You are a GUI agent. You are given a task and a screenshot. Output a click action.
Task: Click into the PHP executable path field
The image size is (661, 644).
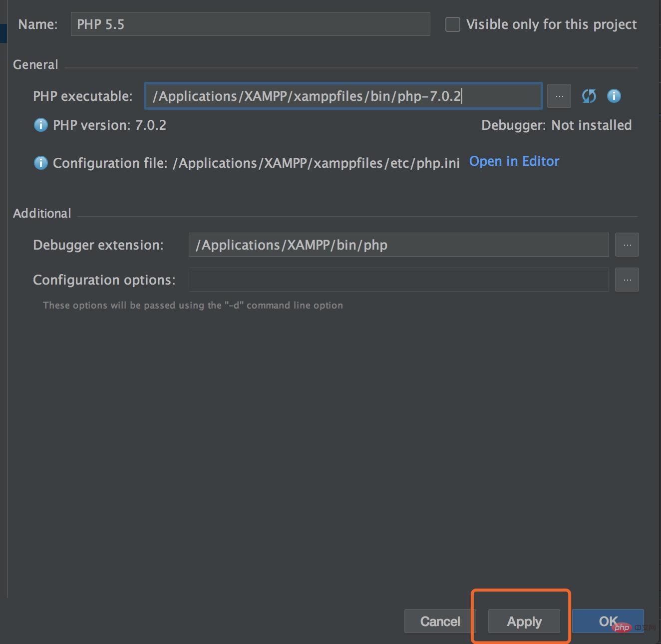tap(343, 96)
